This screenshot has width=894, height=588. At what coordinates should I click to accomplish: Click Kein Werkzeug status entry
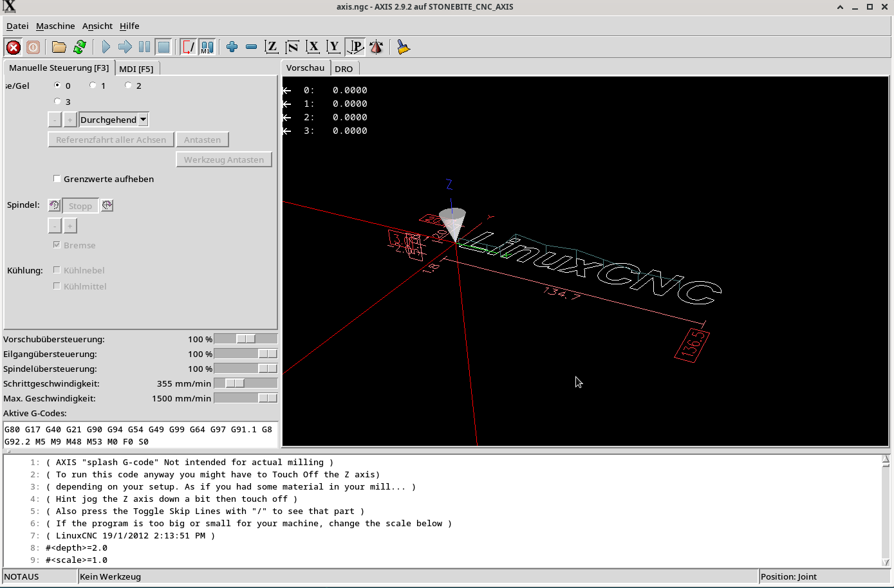pos(418,576)
